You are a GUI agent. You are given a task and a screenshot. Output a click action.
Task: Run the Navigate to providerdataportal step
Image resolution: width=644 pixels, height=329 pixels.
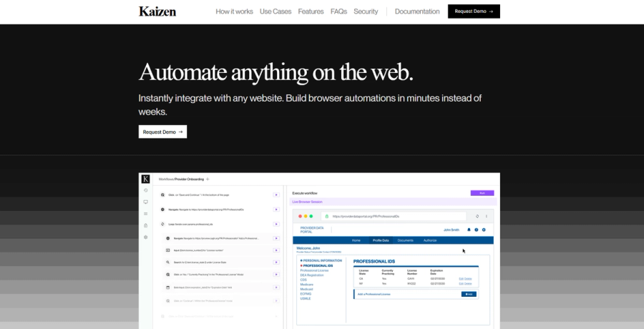[276, 210]
